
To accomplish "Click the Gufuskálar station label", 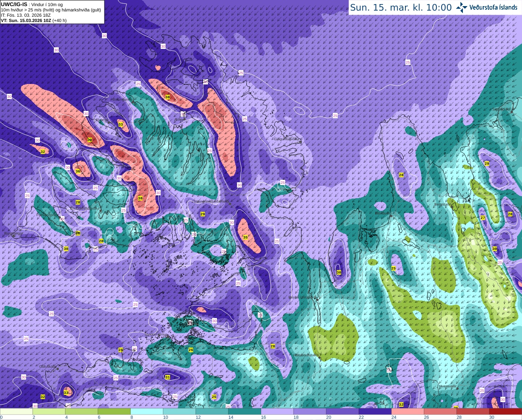I will tap(48, 367).
